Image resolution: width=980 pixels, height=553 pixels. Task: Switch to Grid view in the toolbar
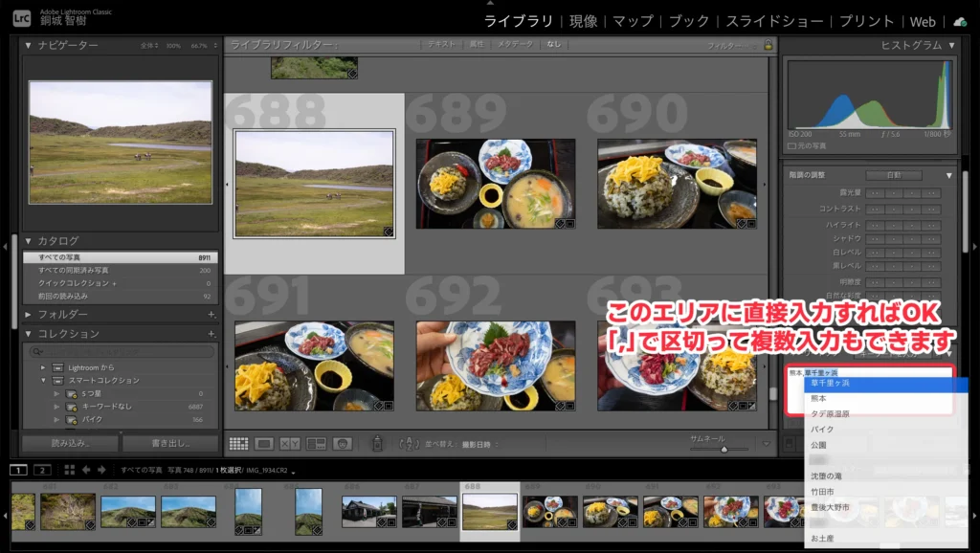238,444
